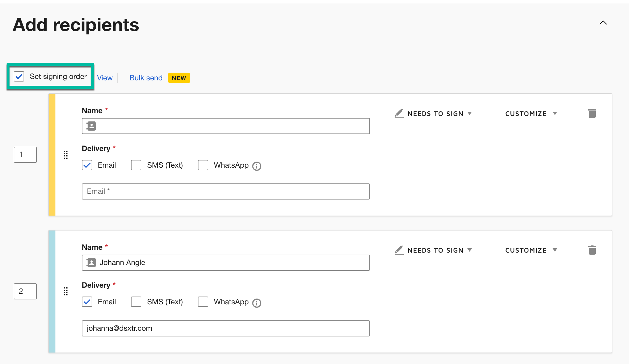Click address book icon in first Name field
Viewport: 629px width, 364px height.
coord(91,126)
